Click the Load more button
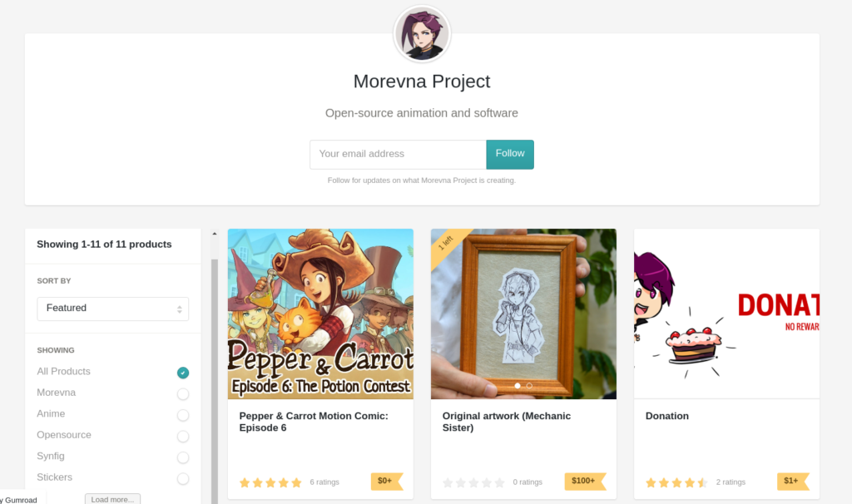The image size is (852, 504). 112,499
